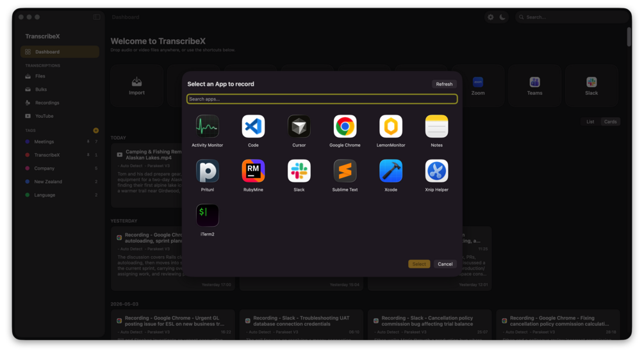This screenshot has height=356, width=644.
Task: Open the Troubleshooting UAT database recording
Action: [301, 325]
